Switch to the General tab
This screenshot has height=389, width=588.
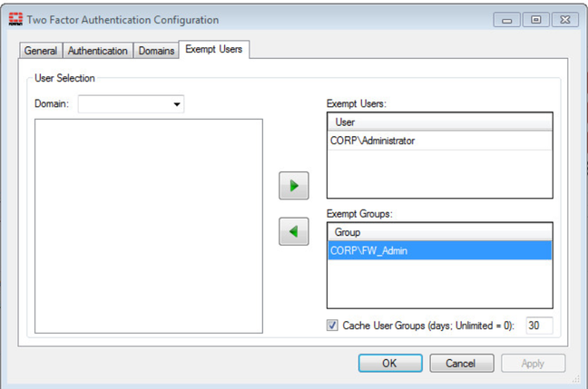40,51
